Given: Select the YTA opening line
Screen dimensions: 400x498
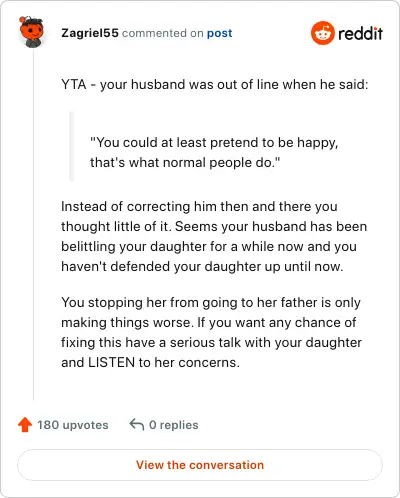Looking at the screenshot, I should [x=215, y=84].
